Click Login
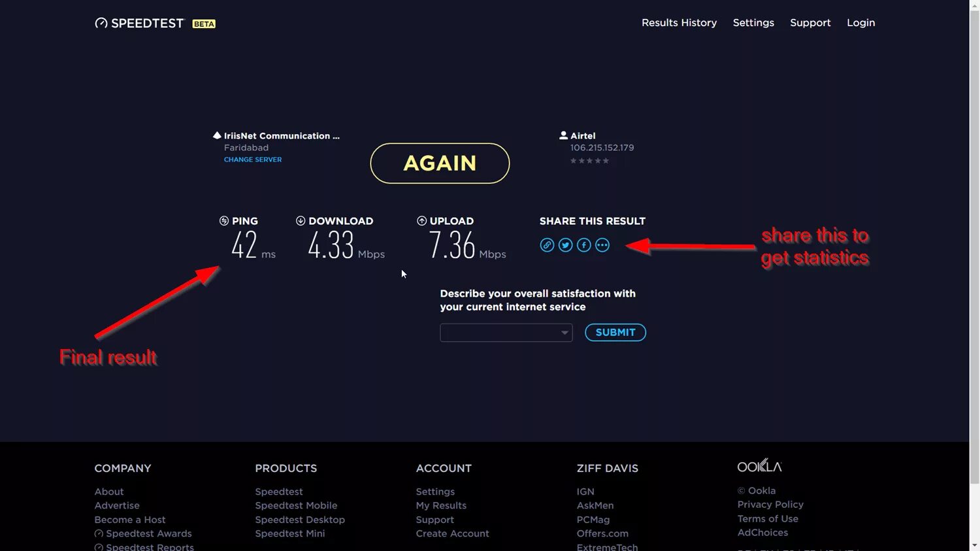Image resolution: width=980 pixels, height=551 pixels. pos(860,23)
